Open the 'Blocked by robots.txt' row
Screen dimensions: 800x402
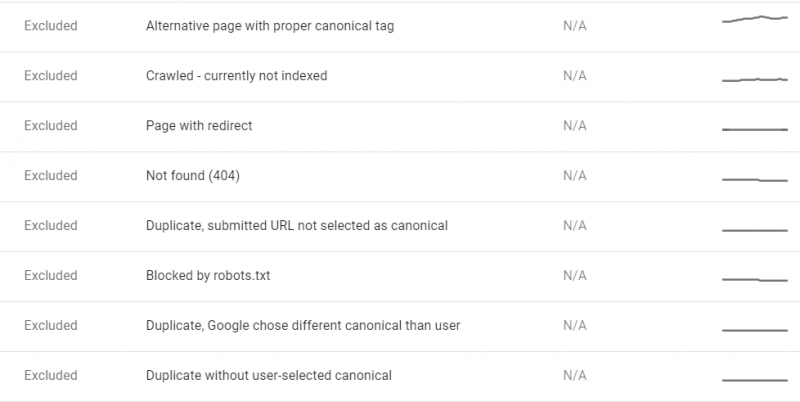[400, 277]
